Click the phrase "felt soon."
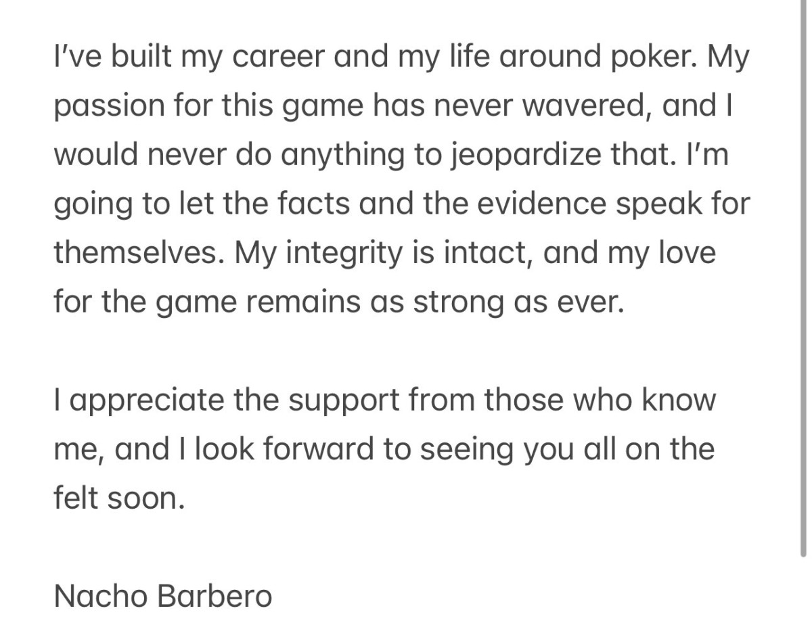Image resolution: width=812 pixels, height=644 pixels. 119,499
